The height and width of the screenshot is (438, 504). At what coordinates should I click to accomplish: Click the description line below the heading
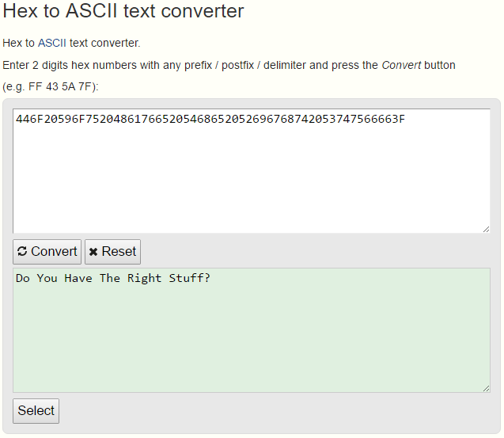pos(71,43)
